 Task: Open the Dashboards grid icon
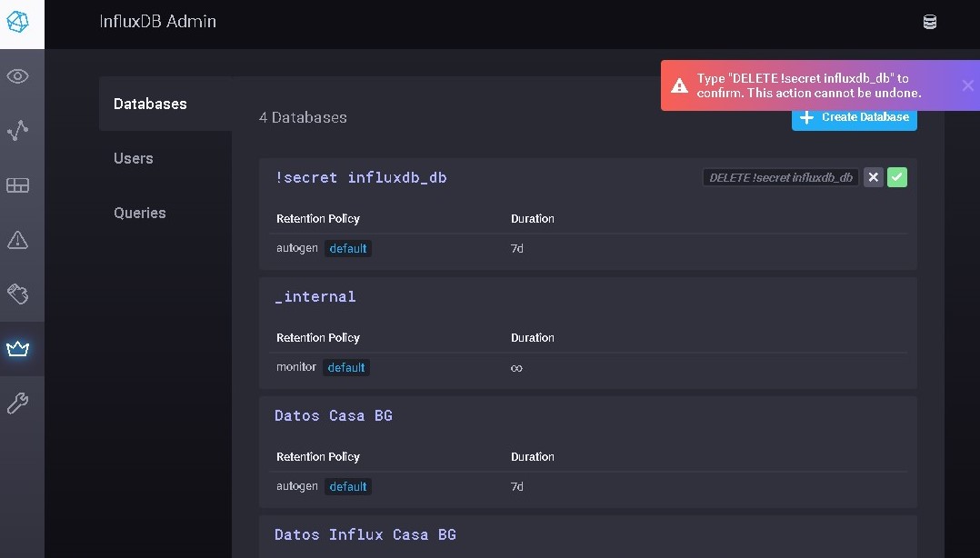coord(17,185)
